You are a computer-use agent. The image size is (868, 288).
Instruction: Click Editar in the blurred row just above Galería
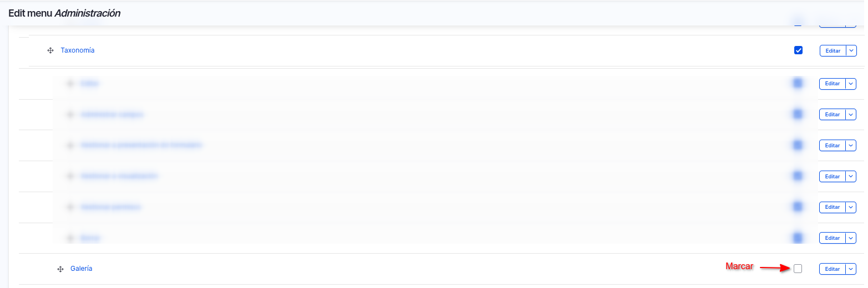pos(833,238)
